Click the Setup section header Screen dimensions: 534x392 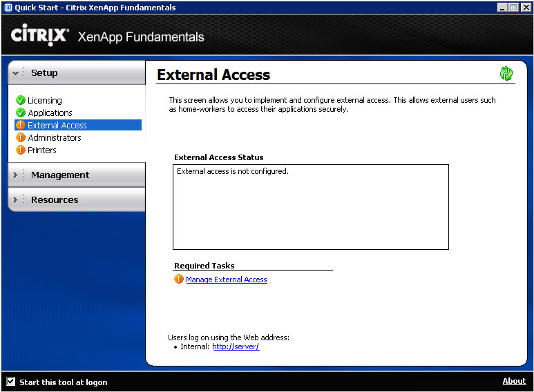coord(77,73)
